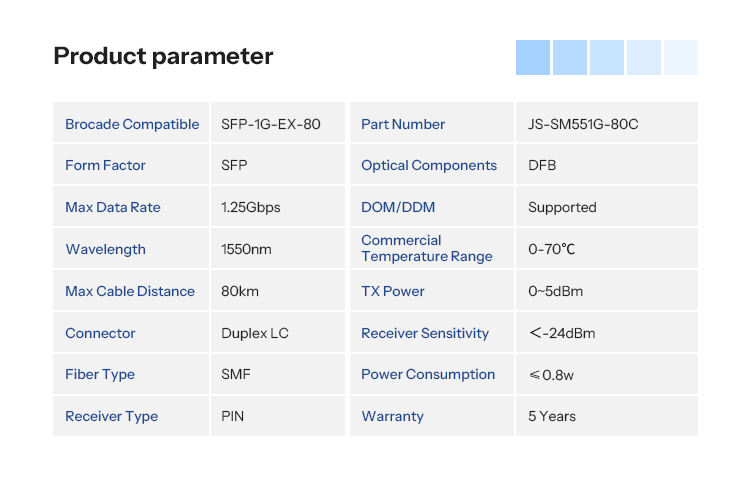Click the 80km cable distance value
Viewport: 750px width, 480px height.
point(240,291)
